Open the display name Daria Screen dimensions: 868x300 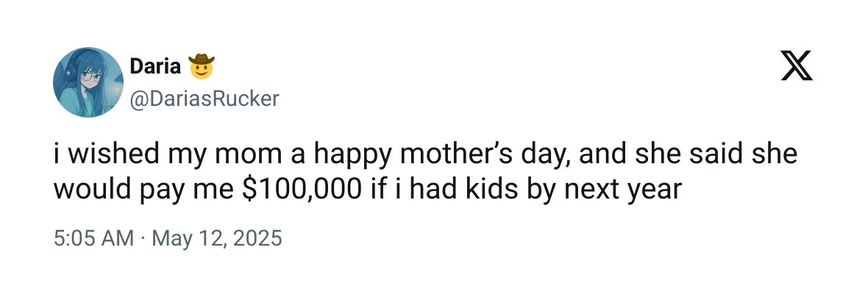pyautogui.click(x=155, y=66)
